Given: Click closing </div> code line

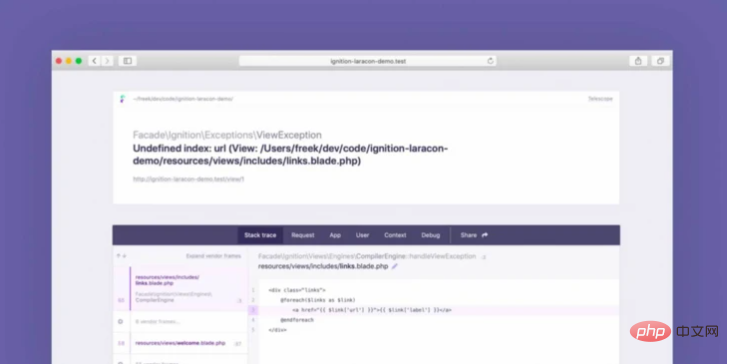Looking at the screenshot, I should (x=278, y=330).
